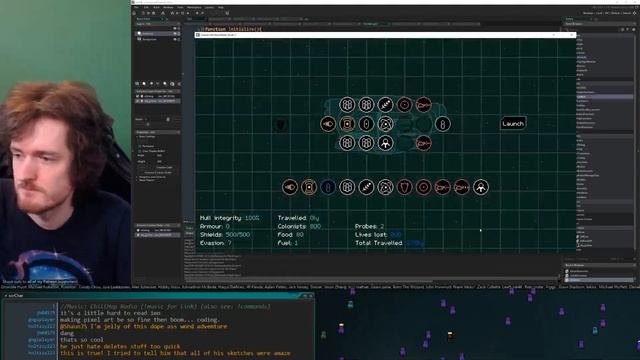
Task: Click the Home icon in the IDE toolbar
Action: coord(134,13)
